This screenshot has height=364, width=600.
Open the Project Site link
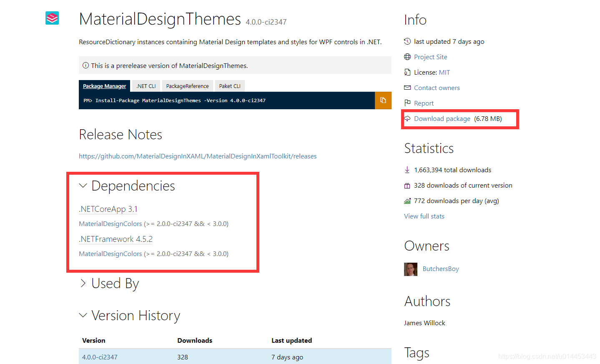[x=430, y=57]
